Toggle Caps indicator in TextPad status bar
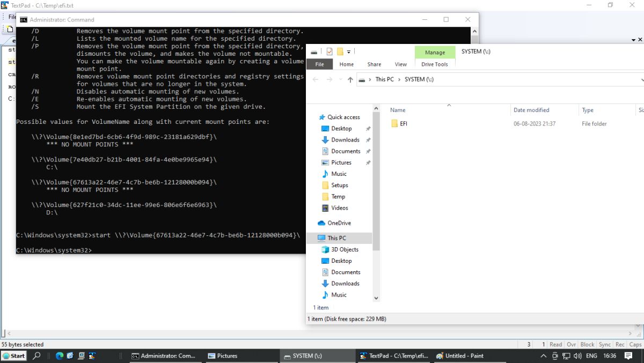This screenshot has width=644, height=363. click(x=635, y=344)
